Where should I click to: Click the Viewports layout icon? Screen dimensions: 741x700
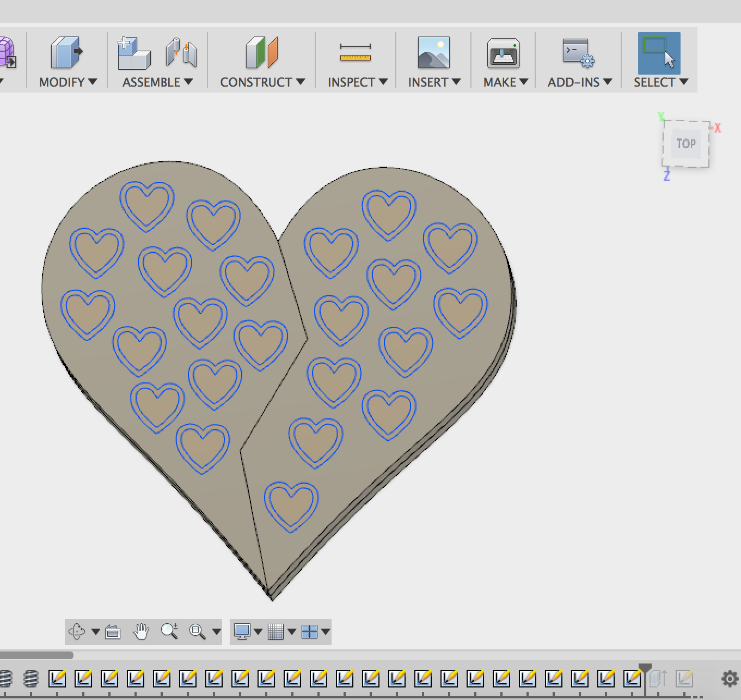[x=309, y=631]
